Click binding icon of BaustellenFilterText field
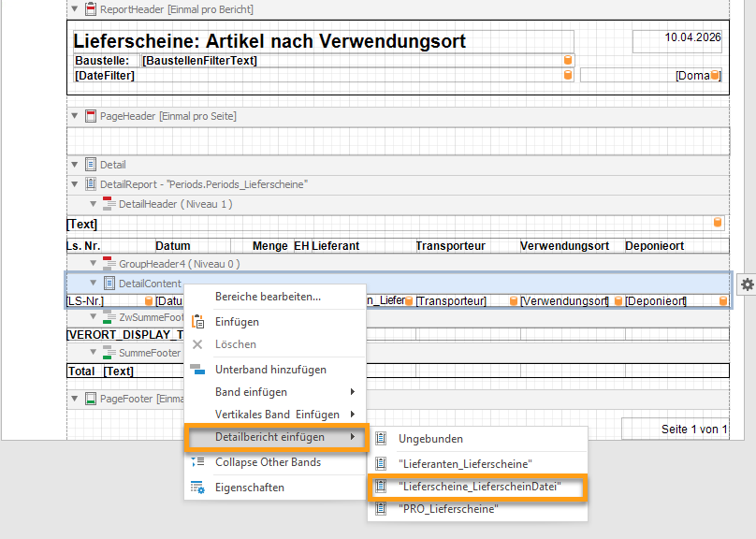756x539 pixels. click(x=568, y=60)
